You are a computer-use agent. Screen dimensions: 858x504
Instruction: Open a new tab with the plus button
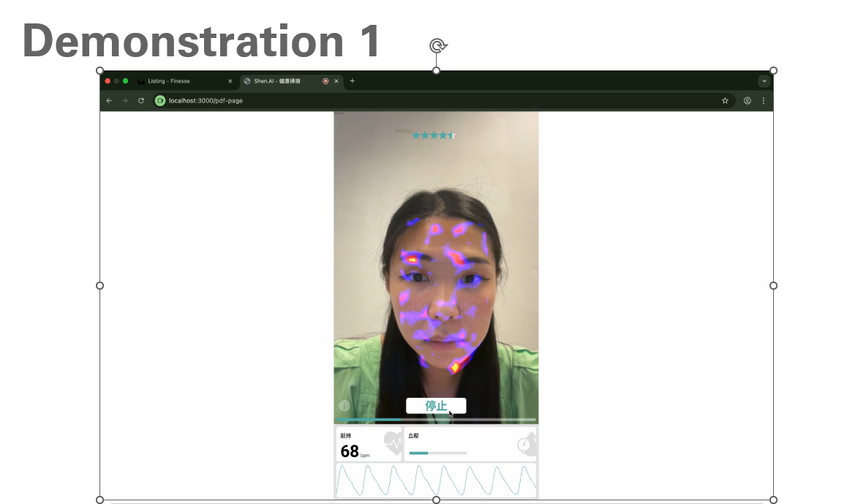click(x=352, y=81)
